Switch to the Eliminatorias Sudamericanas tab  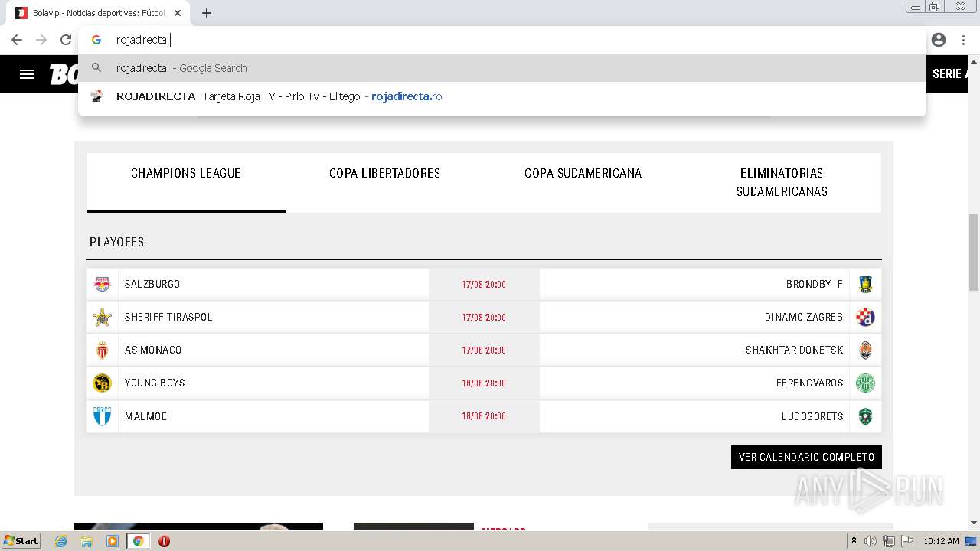(x=782, y=182)
